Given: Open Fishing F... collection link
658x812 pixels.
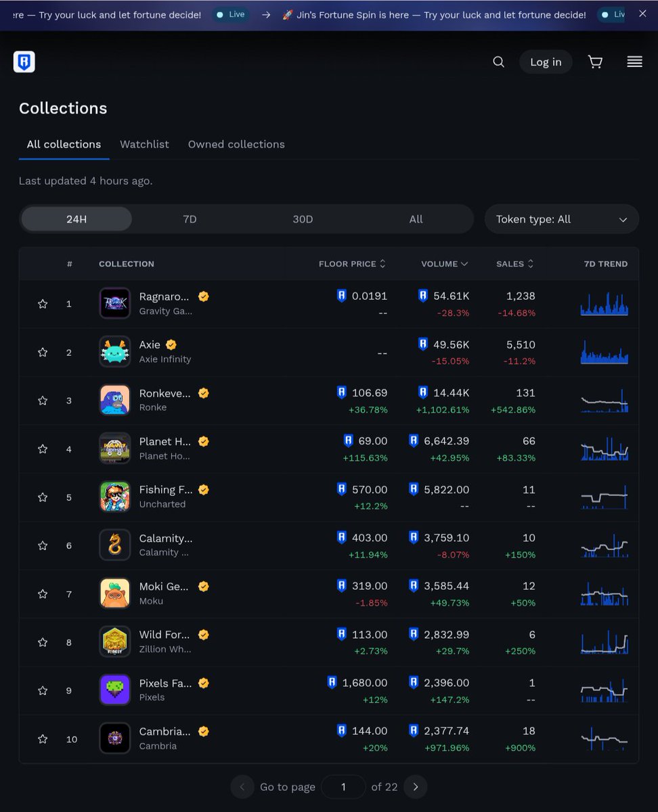Looking at the screenshot, I should tap(166, 489).
